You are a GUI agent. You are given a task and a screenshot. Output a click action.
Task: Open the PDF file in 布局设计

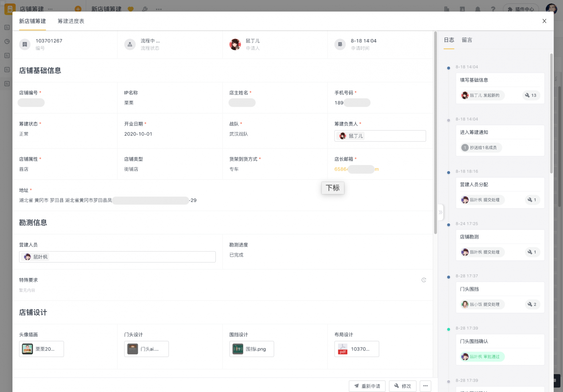[x=357, y=349]
